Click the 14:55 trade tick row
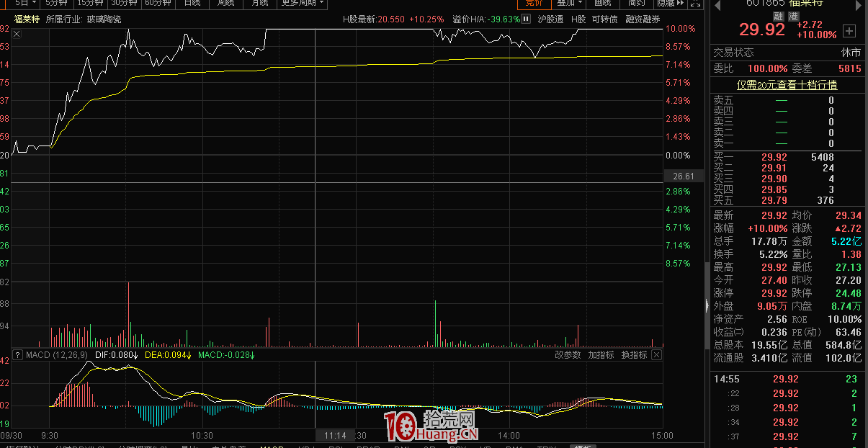Screen dimensions: 868x448 [788, 379]
